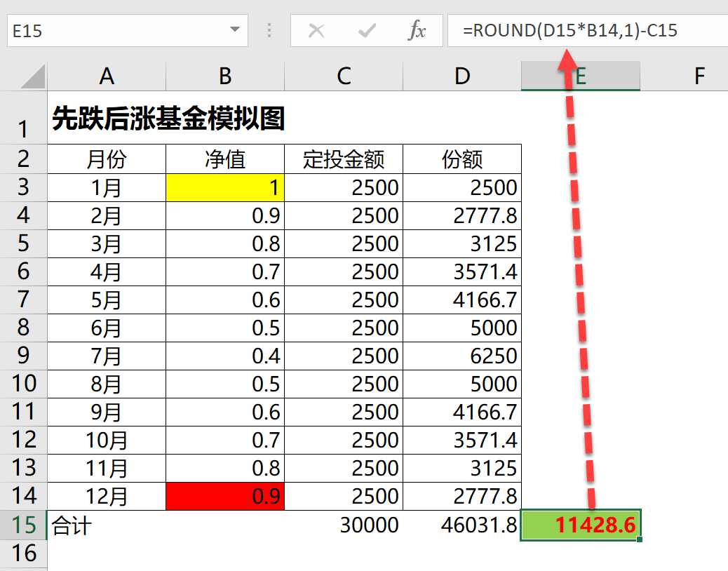Screen dimensions: 728x571
Task: Click net value 0.6 in September row
Action: (x=225, y=412)
